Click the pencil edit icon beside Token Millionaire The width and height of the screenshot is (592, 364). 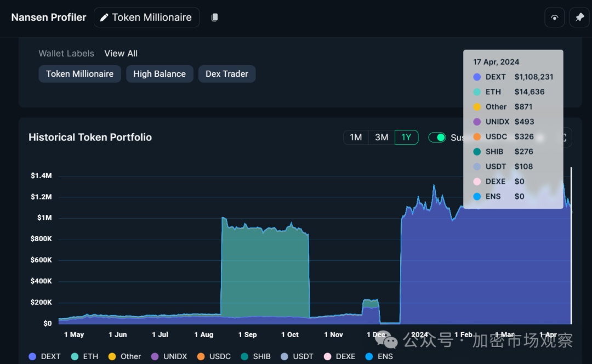coord(104,18)
